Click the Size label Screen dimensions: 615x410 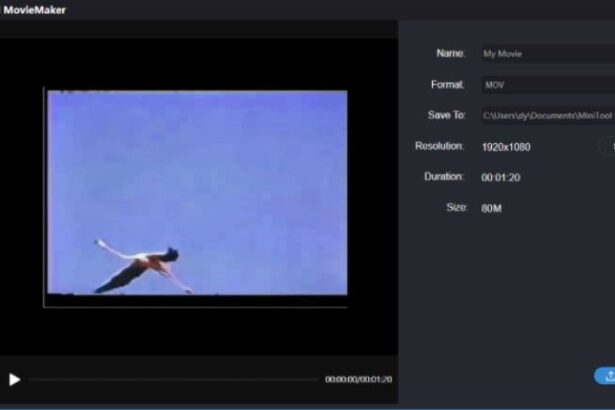point(455,208)
